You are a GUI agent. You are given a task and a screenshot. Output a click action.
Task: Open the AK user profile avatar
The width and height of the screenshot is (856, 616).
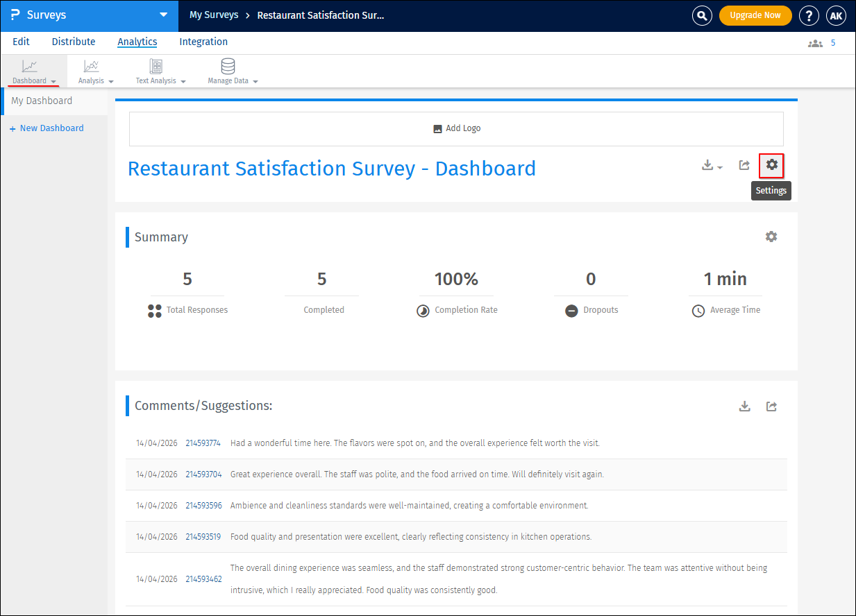(836, 15)
